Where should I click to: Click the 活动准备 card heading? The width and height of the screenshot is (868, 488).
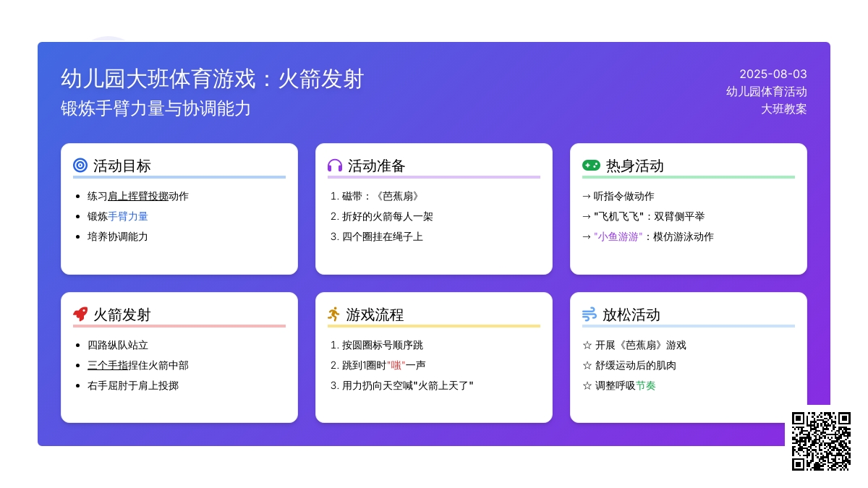click(377, 166)
